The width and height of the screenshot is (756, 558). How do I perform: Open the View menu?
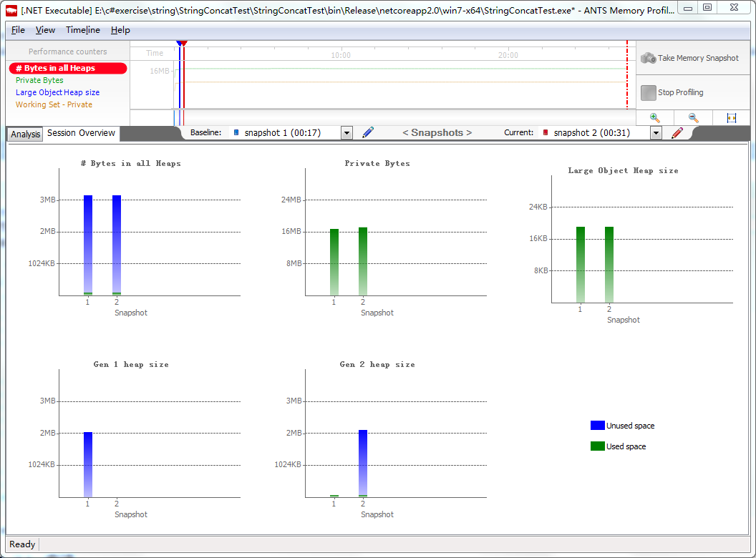point(45,30)
